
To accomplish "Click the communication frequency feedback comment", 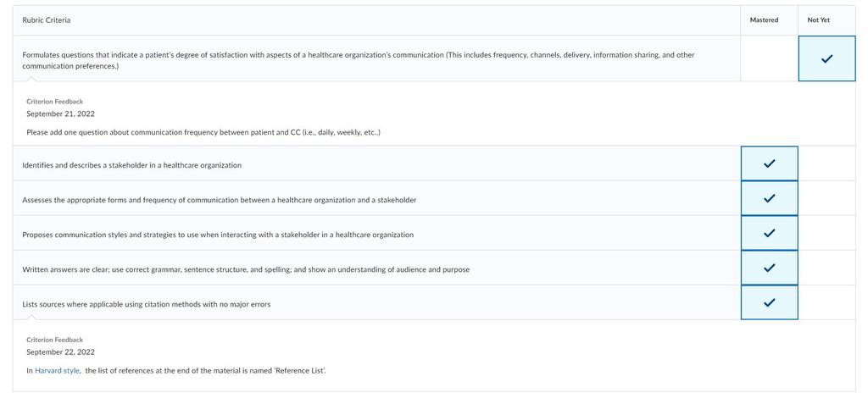I will 203,133.
